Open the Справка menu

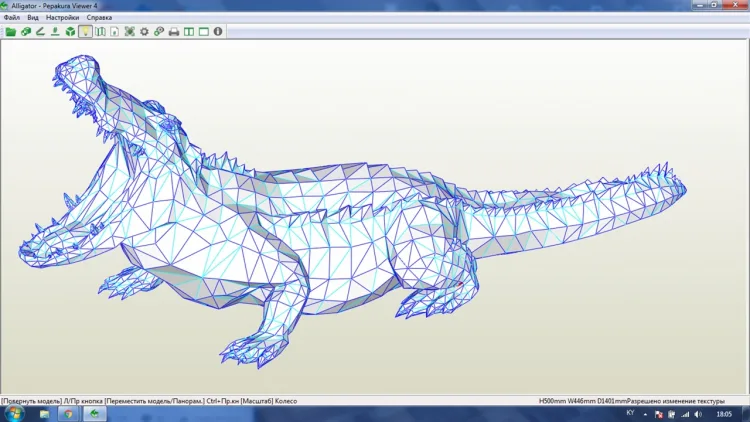(x=99, y=18)
